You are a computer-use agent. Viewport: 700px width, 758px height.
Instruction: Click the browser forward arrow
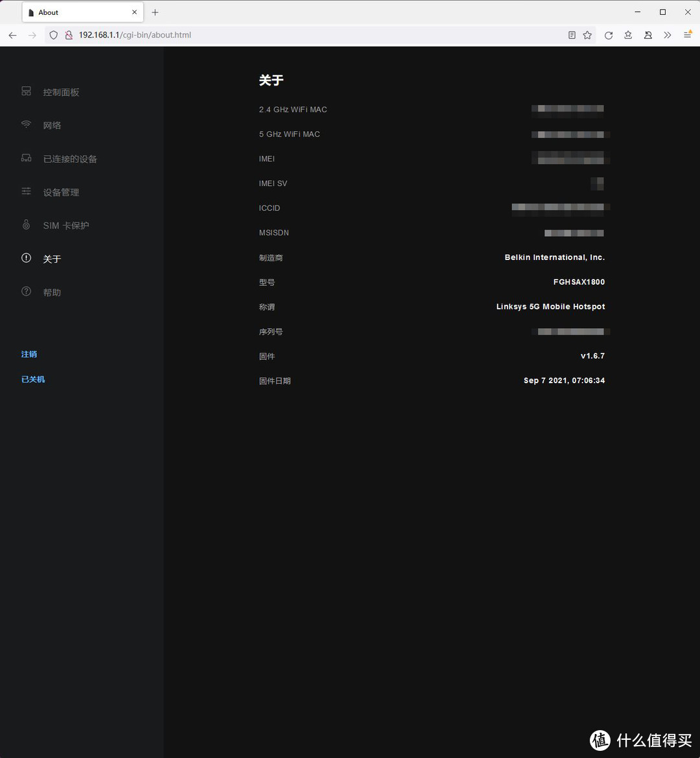pos(32,35)
